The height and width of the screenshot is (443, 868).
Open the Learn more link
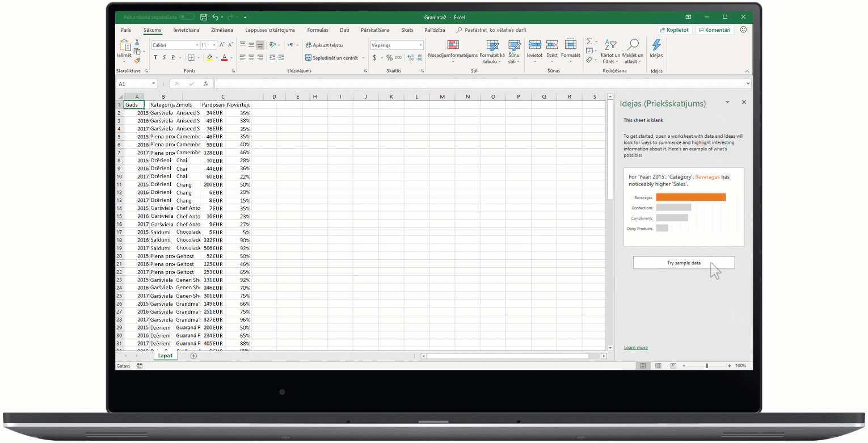[x=635, y=347]
